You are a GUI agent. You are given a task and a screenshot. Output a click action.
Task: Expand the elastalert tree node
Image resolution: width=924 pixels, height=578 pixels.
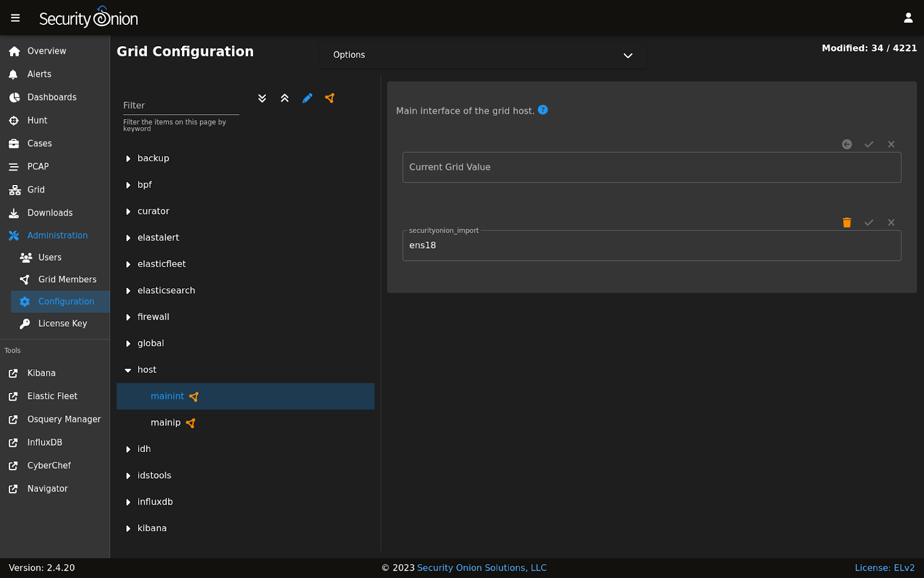128,238
